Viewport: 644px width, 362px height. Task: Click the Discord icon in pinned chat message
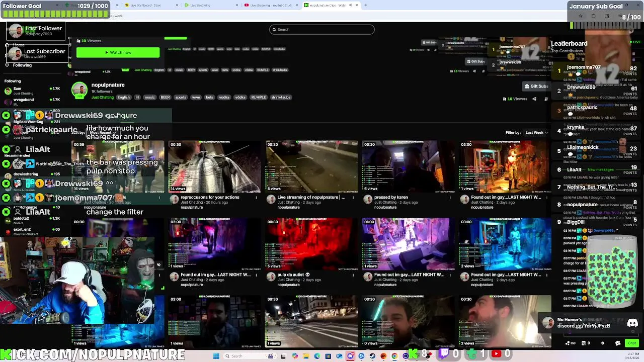point(632,323)
